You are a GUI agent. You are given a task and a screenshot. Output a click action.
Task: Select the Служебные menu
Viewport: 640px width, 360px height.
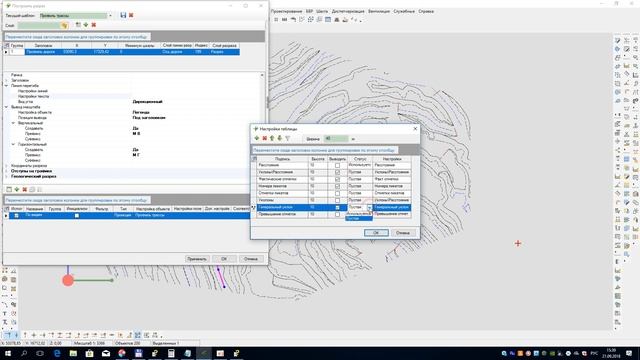[404, 11]
